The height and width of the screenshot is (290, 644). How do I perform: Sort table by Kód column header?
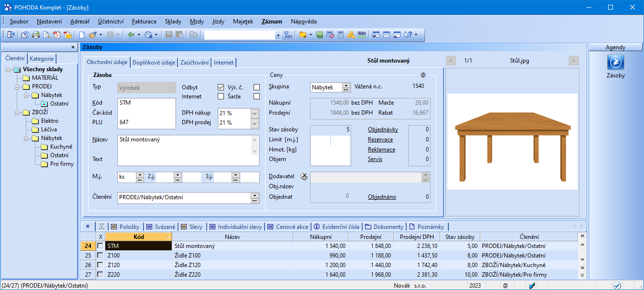tap(139, 236)
